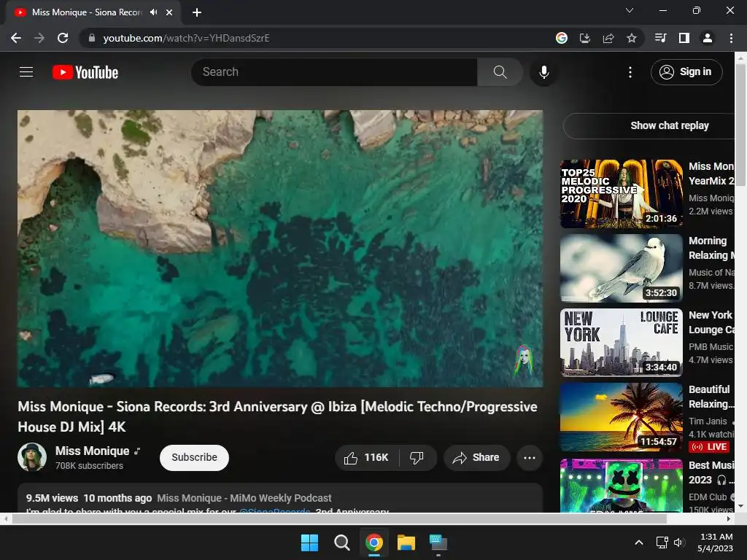Show hidden system tray icons
The width and height of the screenshot is (747, 560).
click(639, 542)
